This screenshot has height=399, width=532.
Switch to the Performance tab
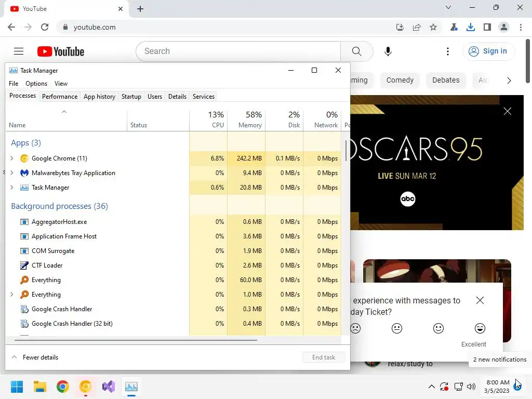[x=60, y=97]
